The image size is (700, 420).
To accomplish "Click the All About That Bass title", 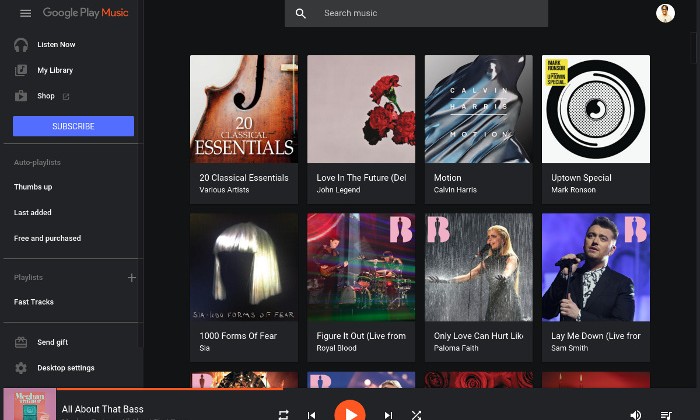I will point(103,409).
